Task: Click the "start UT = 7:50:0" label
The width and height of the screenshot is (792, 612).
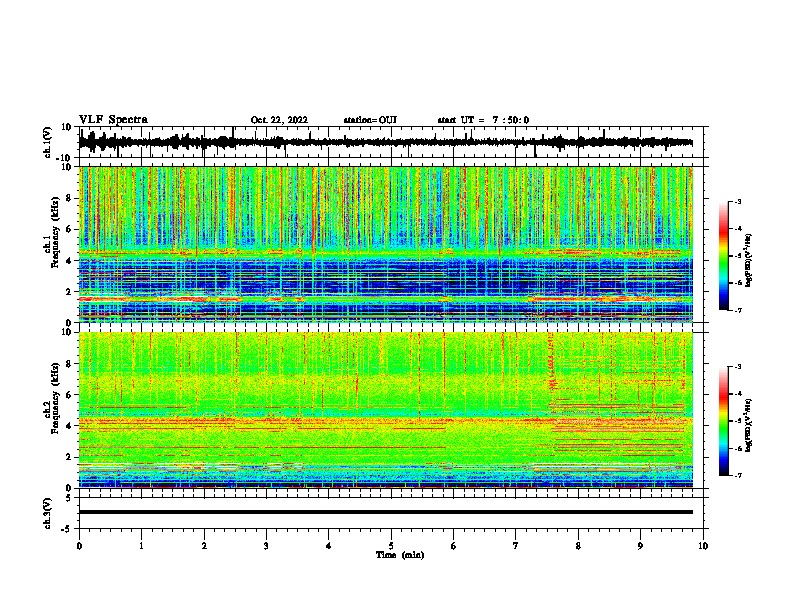Action: (483, 120)
